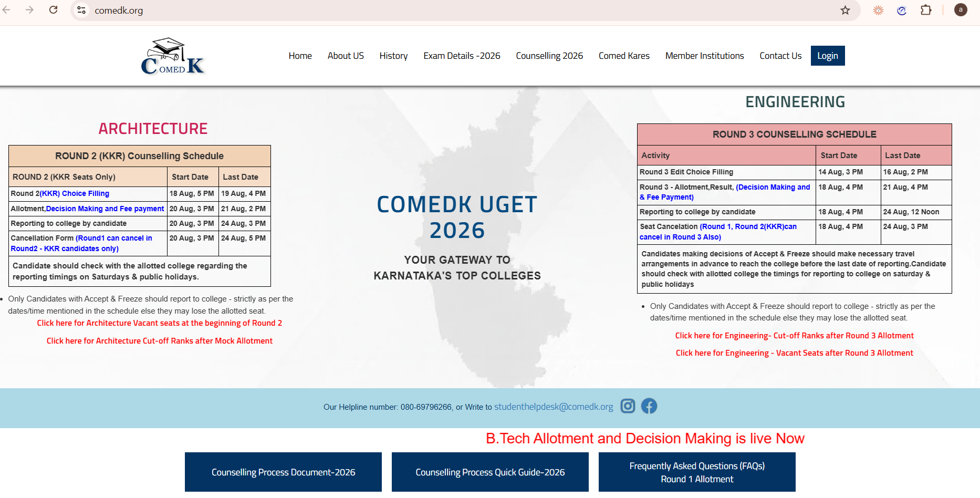Open FAQs Round 1 Allotment button

[697, 472]
